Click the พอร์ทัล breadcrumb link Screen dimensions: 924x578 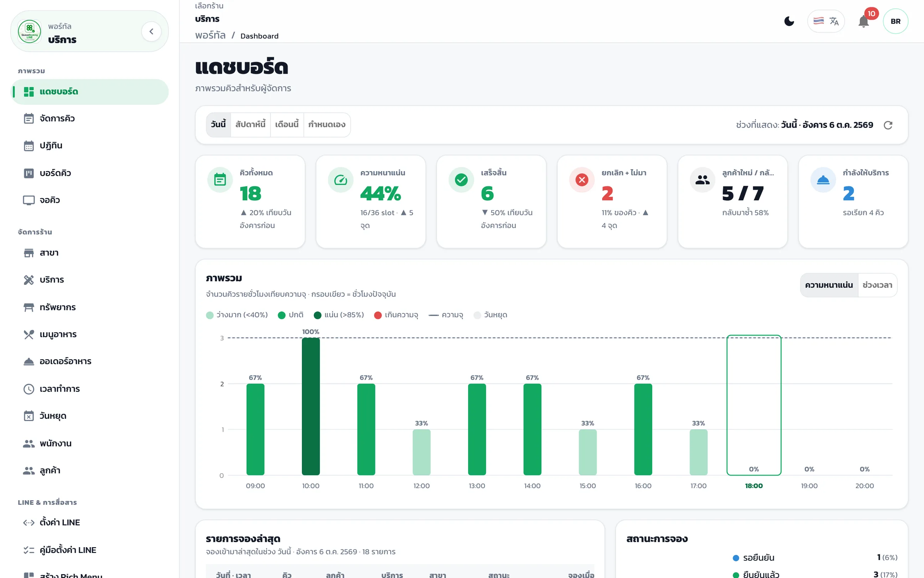pos(210,35)
